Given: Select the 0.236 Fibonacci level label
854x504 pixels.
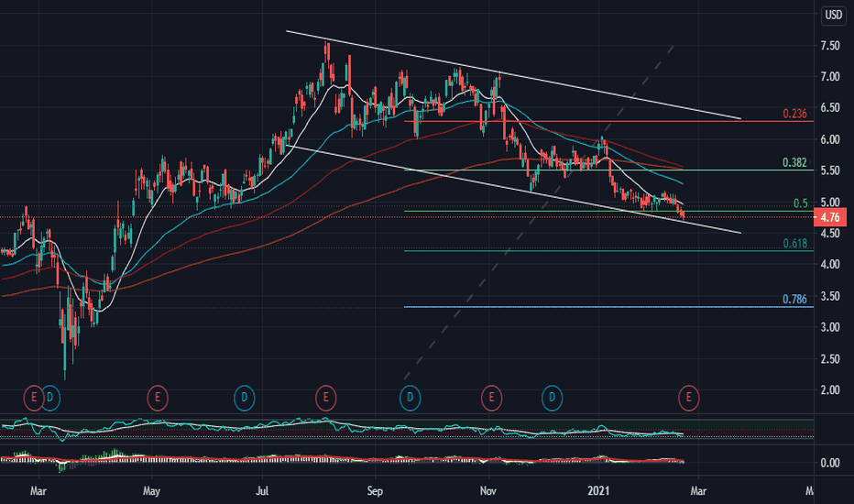Looking at the screenshot, I should (794, 114).
